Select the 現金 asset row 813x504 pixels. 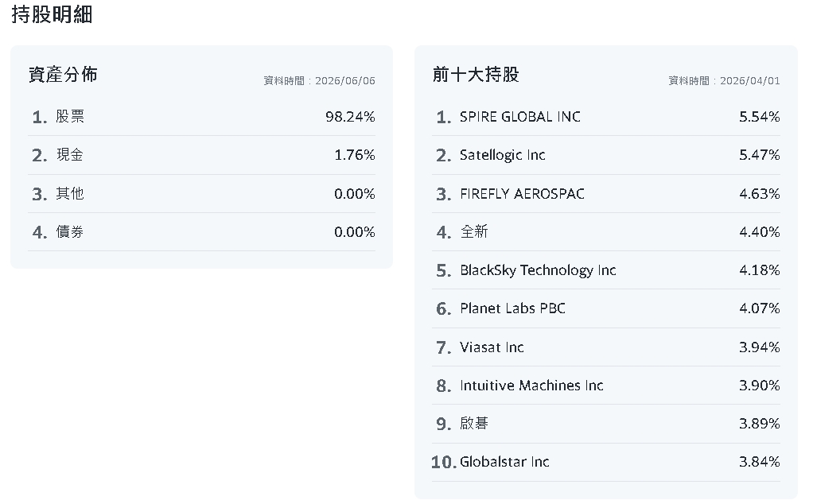click(x=202, y=155)
